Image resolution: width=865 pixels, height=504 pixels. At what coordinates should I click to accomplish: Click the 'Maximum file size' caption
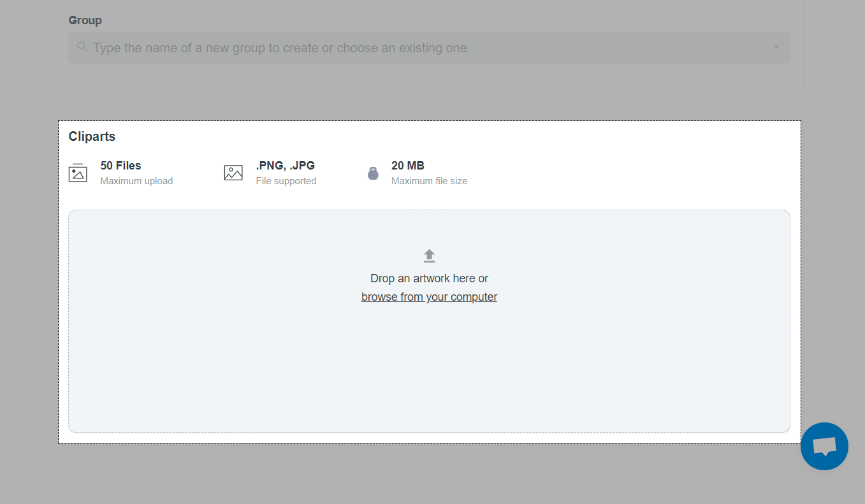pos(429,181)
